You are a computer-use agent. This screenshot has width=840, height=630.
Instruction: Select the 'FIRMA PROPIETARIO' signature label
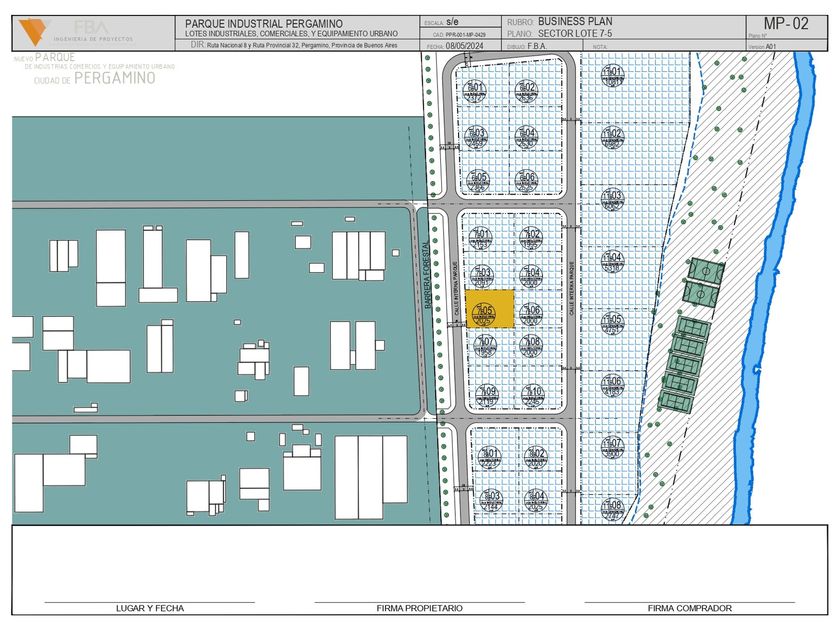(x=419, y=608)
